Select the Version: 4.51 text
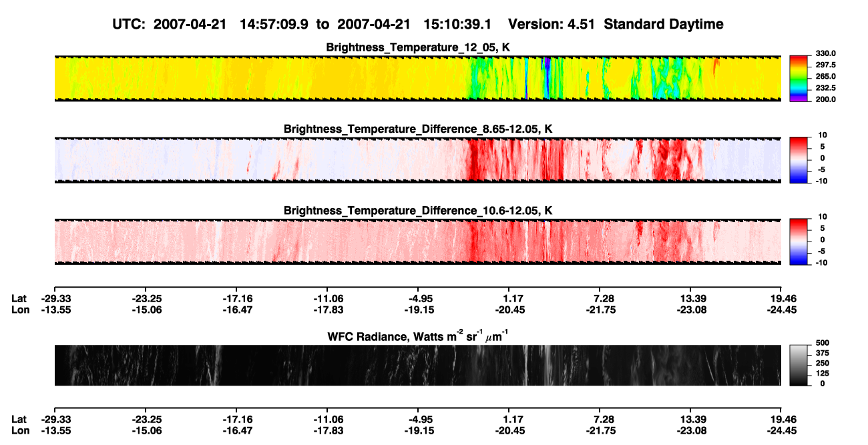This screenshot has width=868, height=445. (x=551, y=24)
